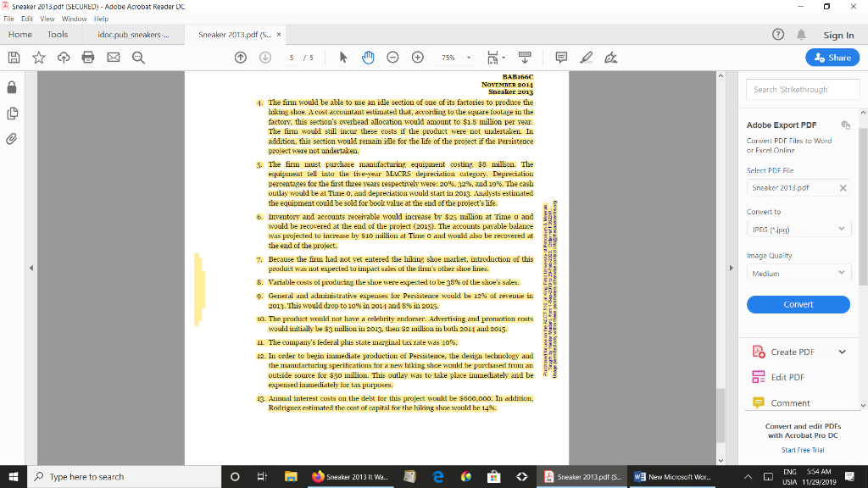Toggle the Selection arrow tool
This screenshot has width=868, height=488.
[x=342, y=57]
